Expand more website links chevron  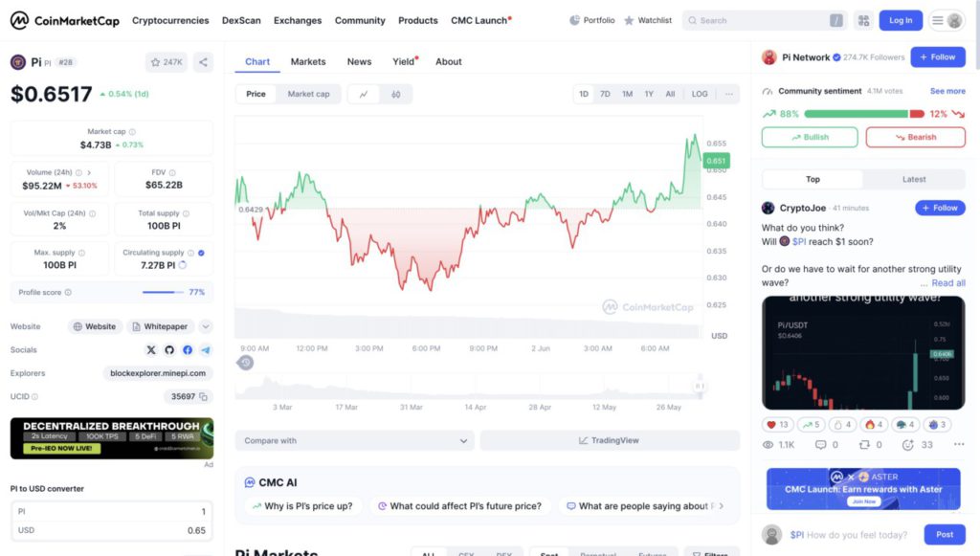(206, 326)
